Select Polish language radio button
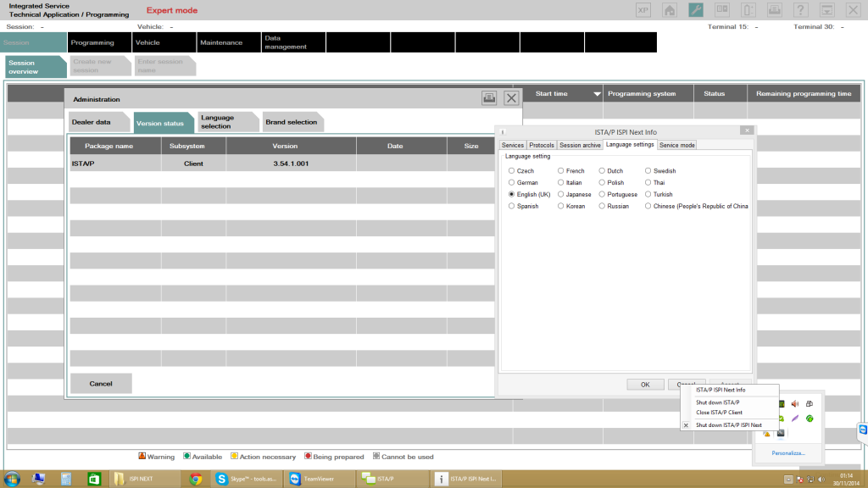 [x=602, y=183]
